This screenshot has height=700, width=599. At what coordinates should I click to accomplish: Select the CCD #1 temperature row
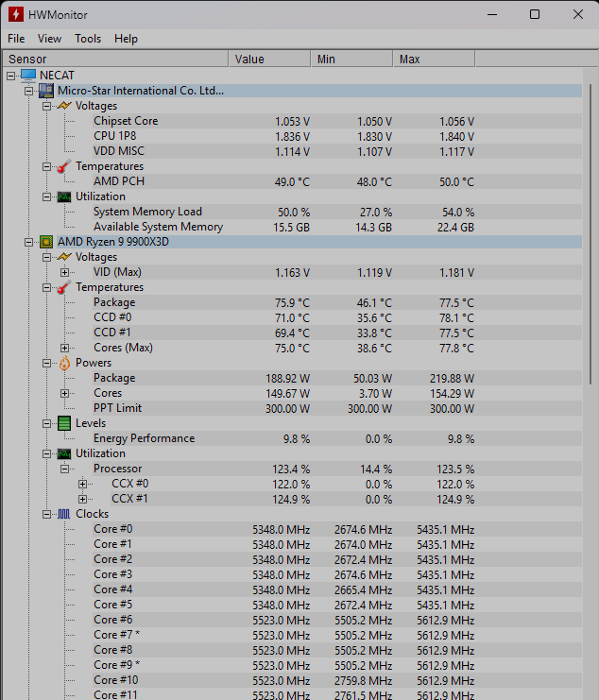coord(336,333)
